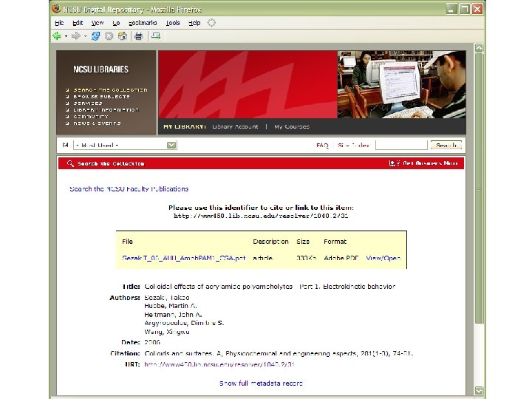Click the library photo banner image

coord(401,84)
